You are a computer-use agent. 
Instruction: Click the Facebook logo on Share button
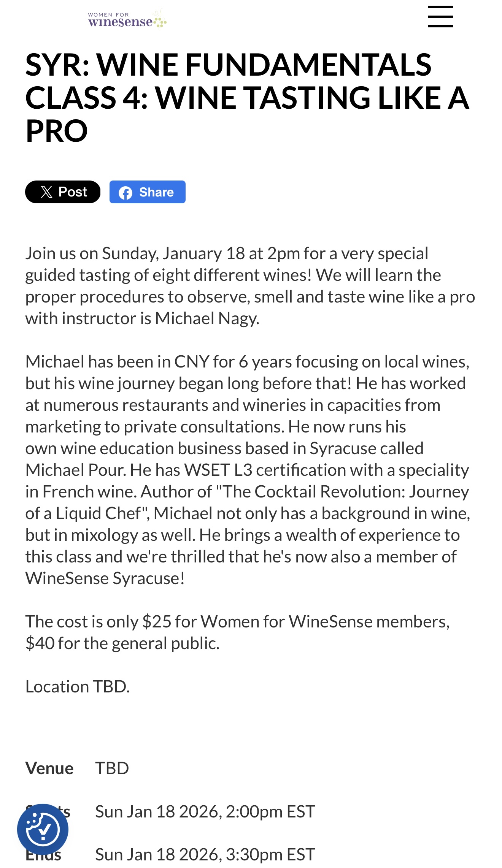(125, 193)
